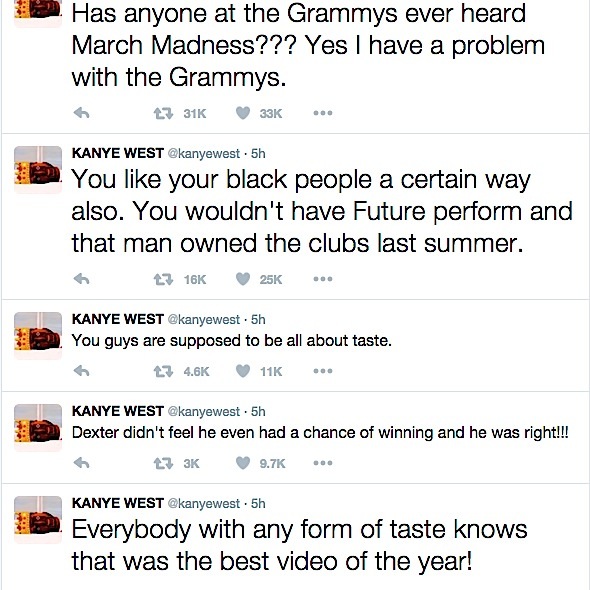
Task: Reply to the Future perform tweet
Action: [81, 279]
